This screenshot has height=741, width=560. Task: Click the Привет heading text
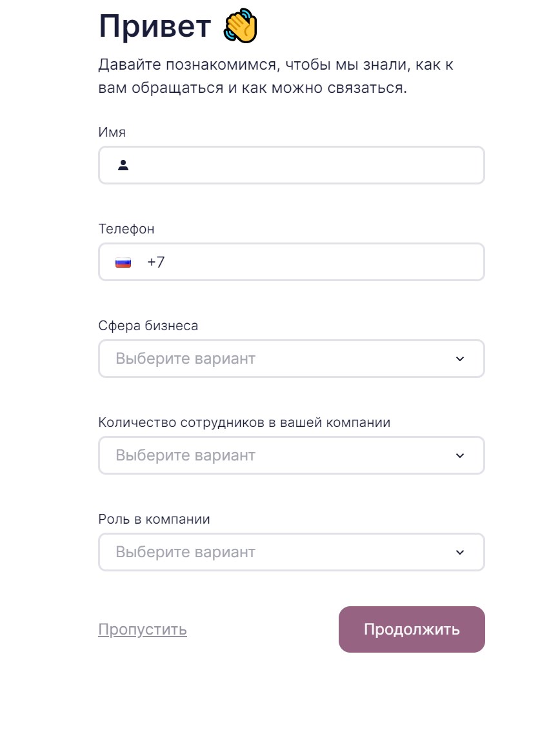pos(155,27)
